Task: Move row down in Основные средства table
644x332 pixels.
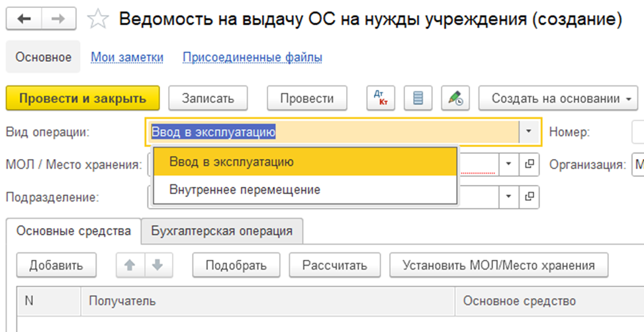Action: point(158,265)
